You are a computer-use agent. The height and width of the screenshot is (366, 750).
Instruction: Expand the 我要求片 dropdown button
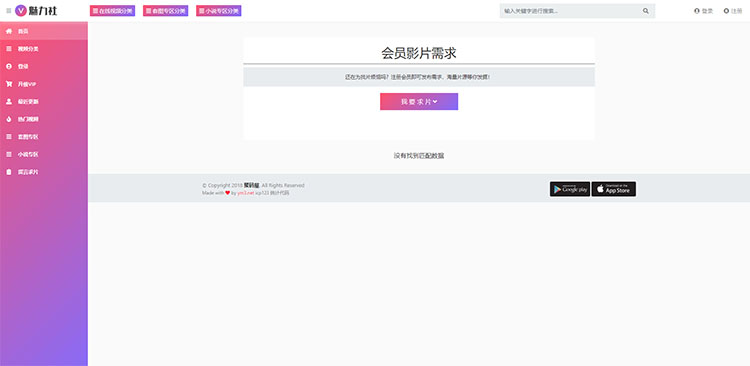pyautogui.click(x=419, y=101)
